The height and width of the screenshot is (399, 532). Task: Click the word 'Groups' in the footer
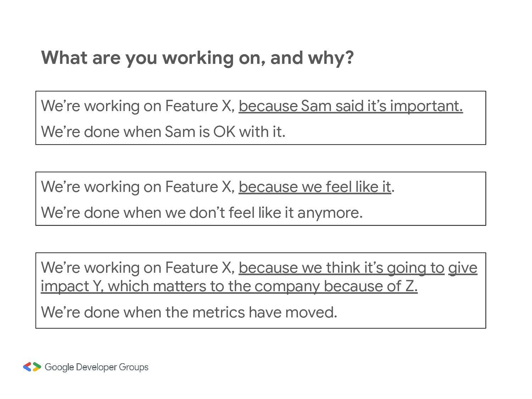[134, 367]
